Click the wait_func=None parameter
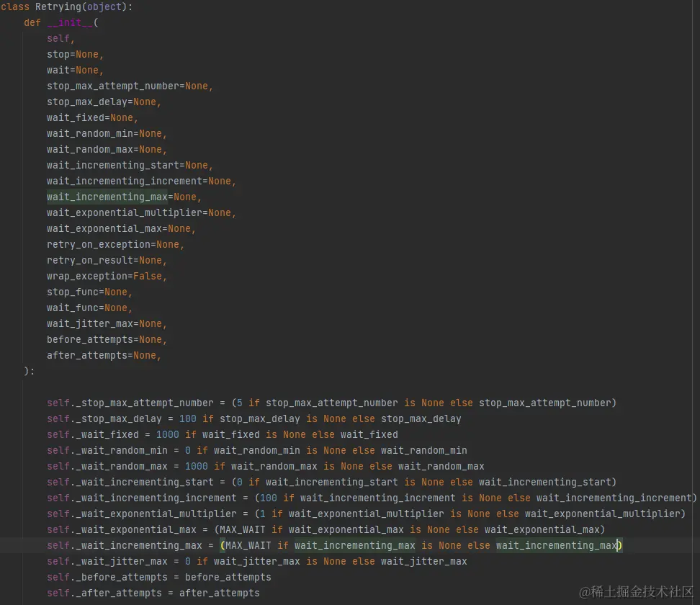This screenshot has width=700, height=605. [90, 308]
